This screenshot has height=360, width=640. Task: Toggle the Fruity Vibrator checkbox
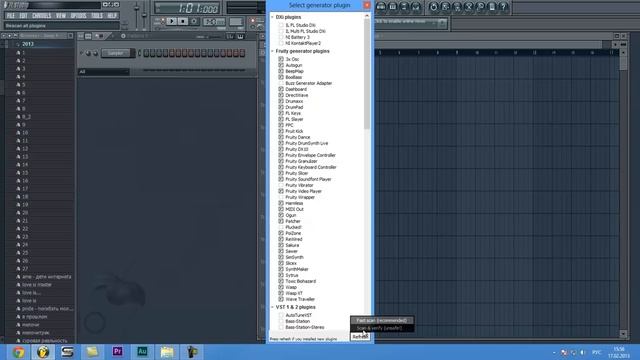(x=281, y=185)
